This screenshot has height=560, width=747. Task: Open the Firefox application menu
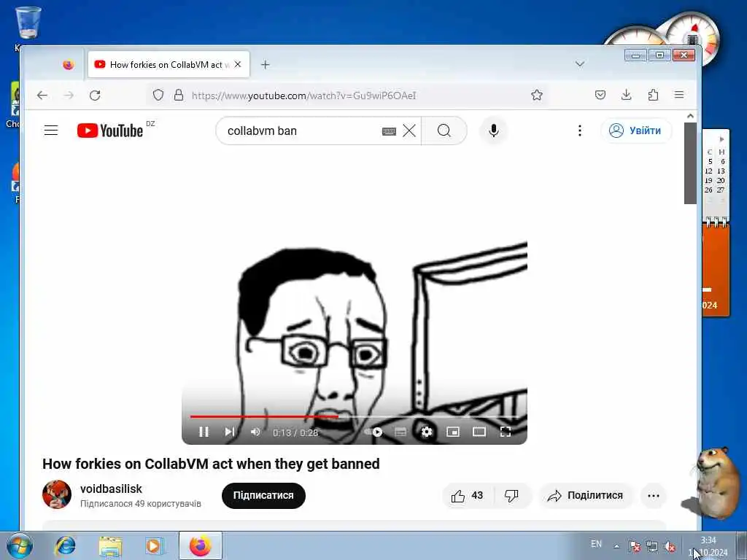click(x=679, y=96)
